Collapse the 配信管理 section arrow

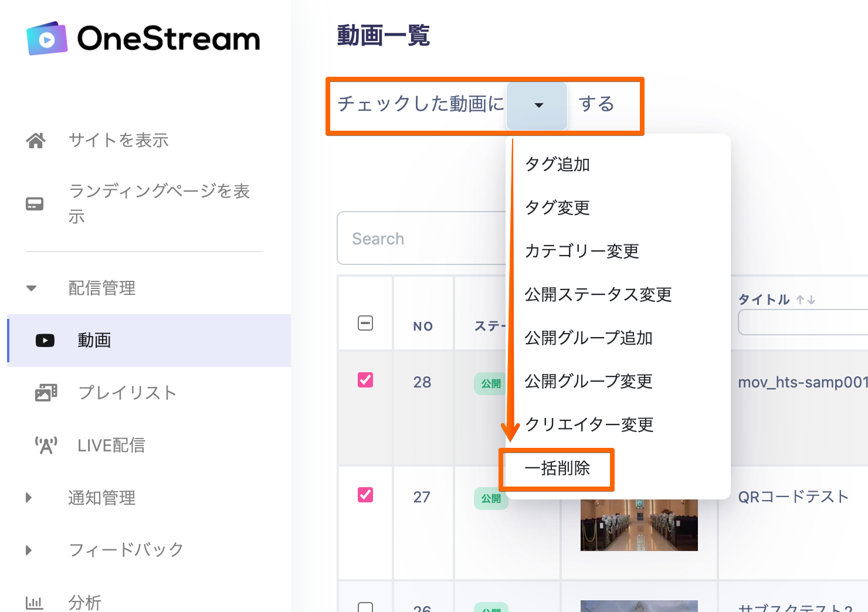(31, 288)
